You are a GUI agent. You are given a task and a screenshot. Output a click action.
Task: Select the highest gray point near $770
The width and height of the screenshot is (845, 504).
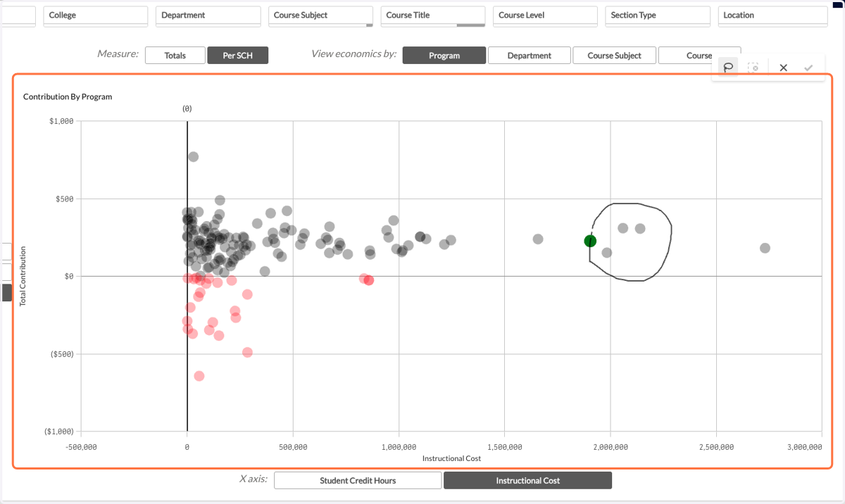click(x=194, y=157)
